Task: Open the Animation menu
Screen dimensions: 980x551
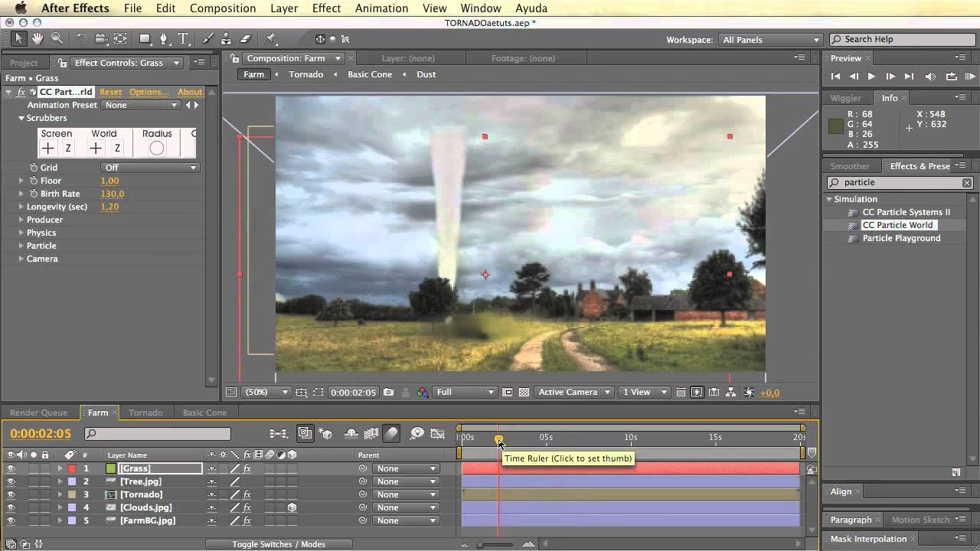Action: pyautogui.click(x=381, y=8)
